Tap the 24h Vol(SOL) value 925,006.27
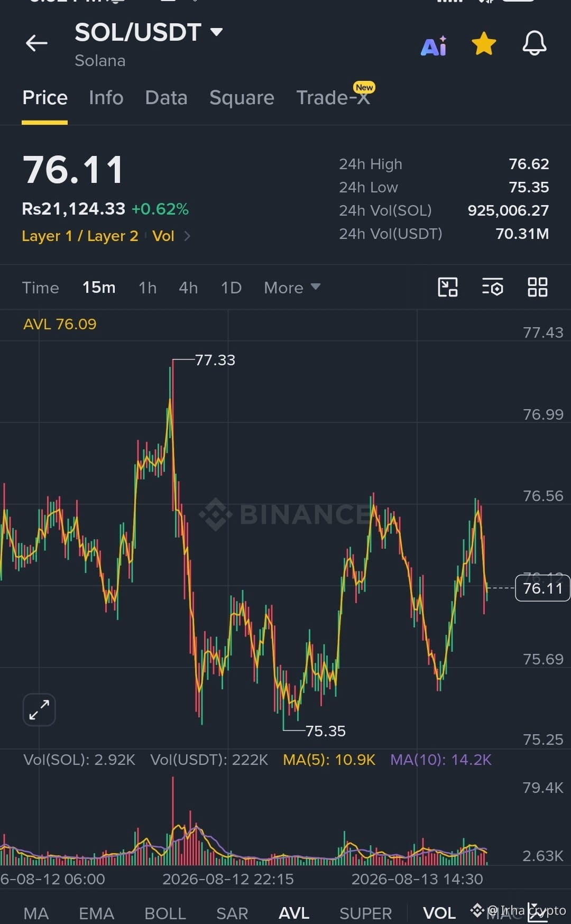The image size is (571, 924). coord(508,210)
